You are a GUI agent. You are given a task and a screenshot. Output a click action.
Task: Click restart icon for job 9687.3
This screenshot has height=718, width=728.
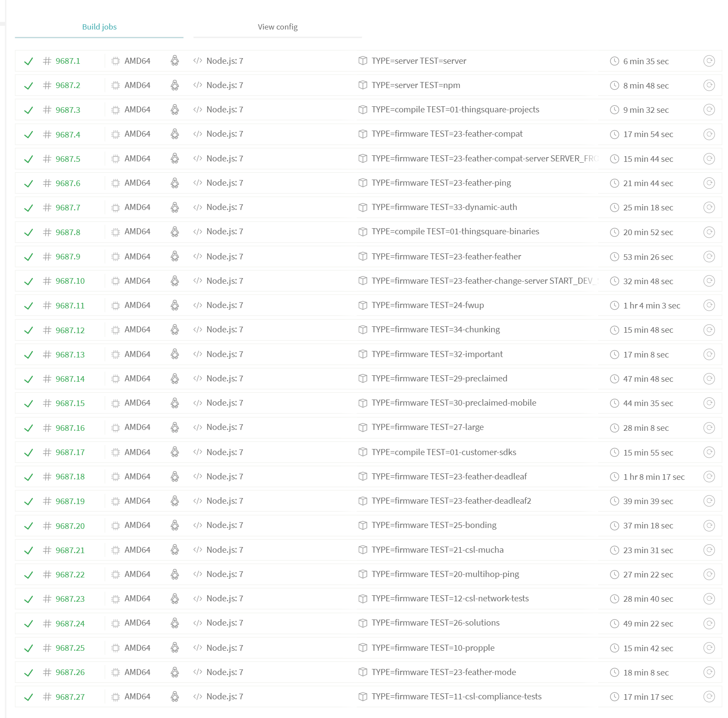(709, 109)
